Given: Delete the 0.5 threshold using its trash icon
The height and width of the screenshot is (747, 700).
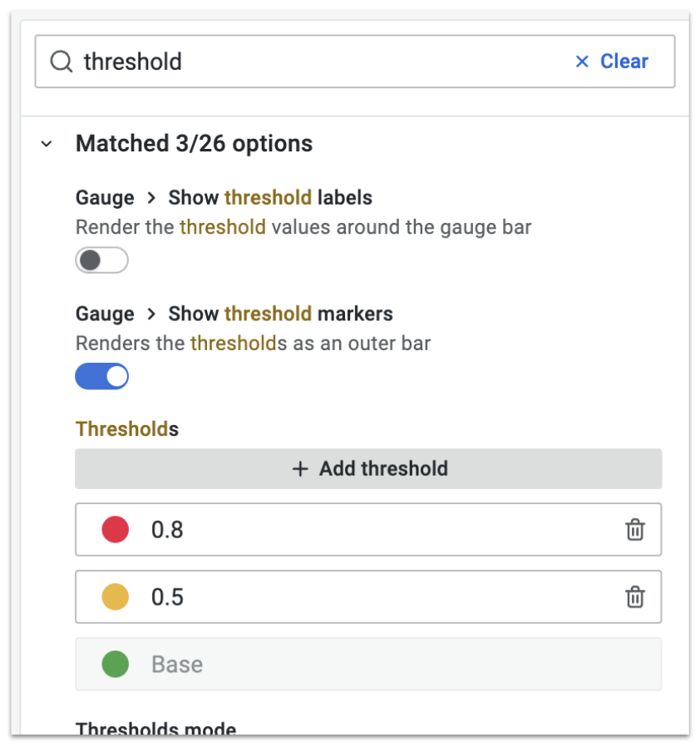Looking at the screenshot, I should [635, 597].
